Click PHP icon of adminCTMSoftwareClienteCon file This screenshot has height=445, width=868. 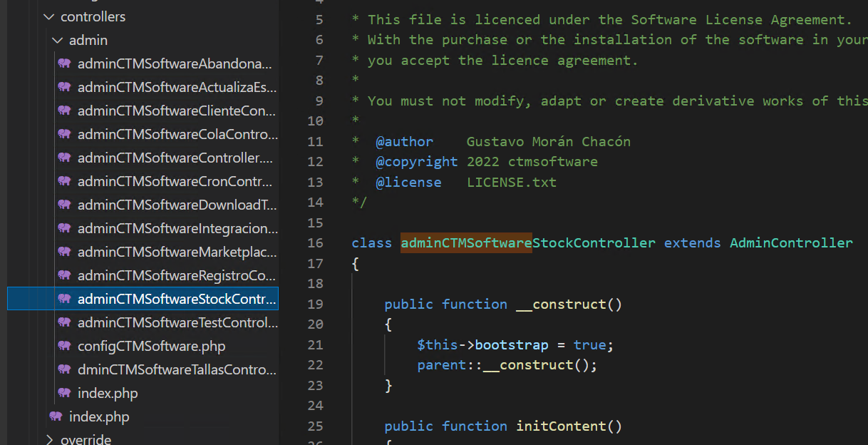click(65, 111)
